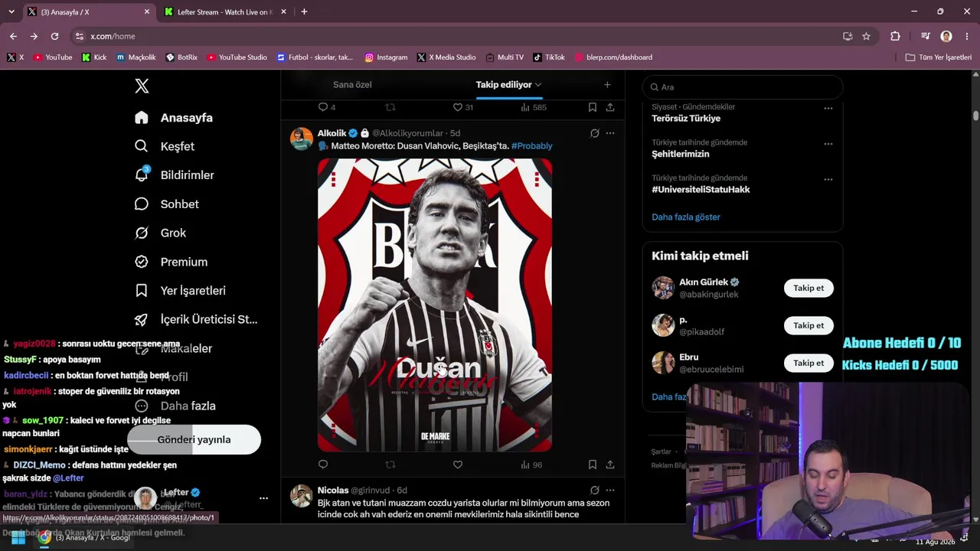The image size is (980, 551).
Task: Open a new browser tab
Action: coord(304,11)
